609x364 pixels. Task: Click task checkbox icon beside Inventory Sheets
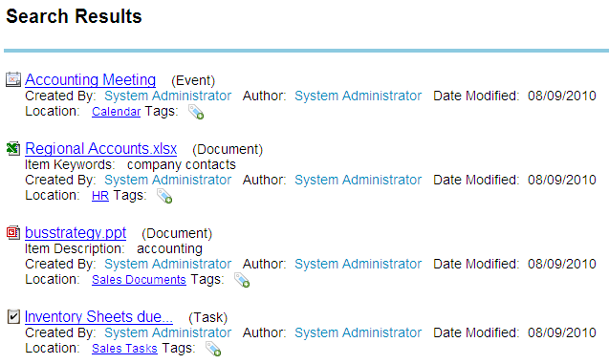pos(13,316)
